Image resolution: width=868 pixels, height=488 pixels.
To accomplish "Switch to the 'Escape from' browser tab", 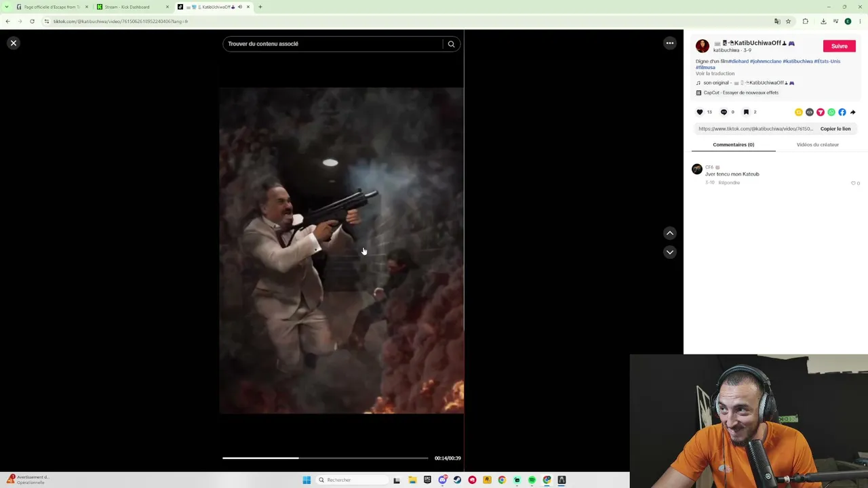I will pyautogui.click(x=52, y=7).
